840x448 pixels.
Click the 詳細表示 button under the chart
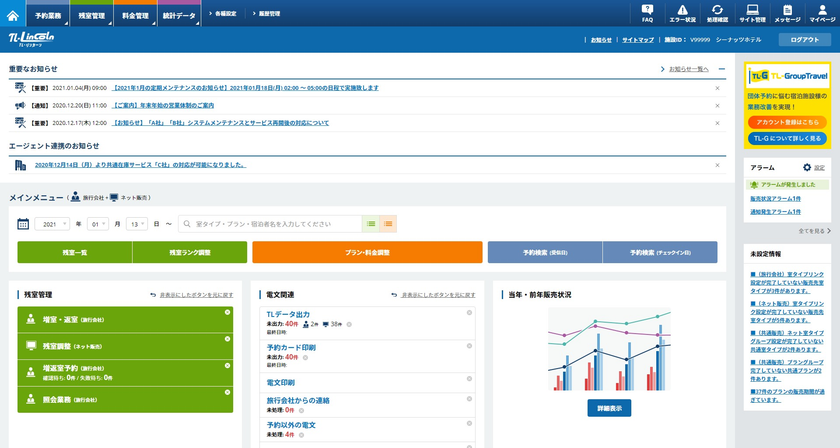coord(609,408)
